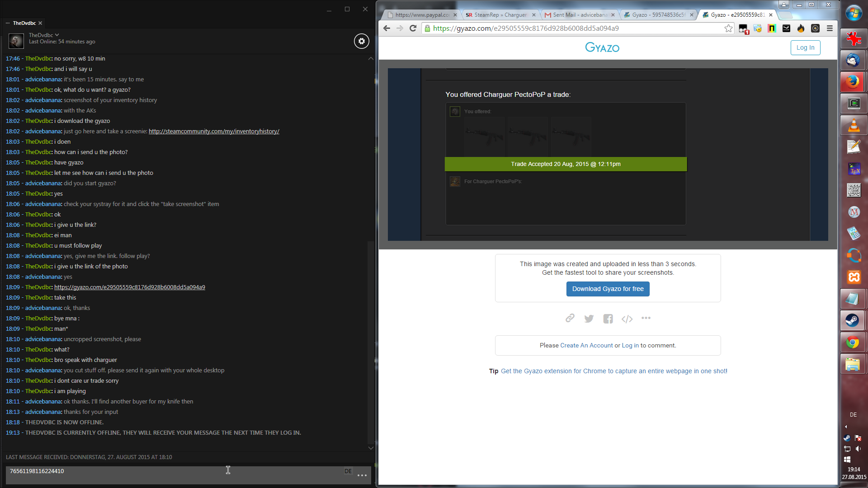Open Chrome hamburger menu
The width and height of the screenshot is (868, 488).
click(x=830, y=28)
